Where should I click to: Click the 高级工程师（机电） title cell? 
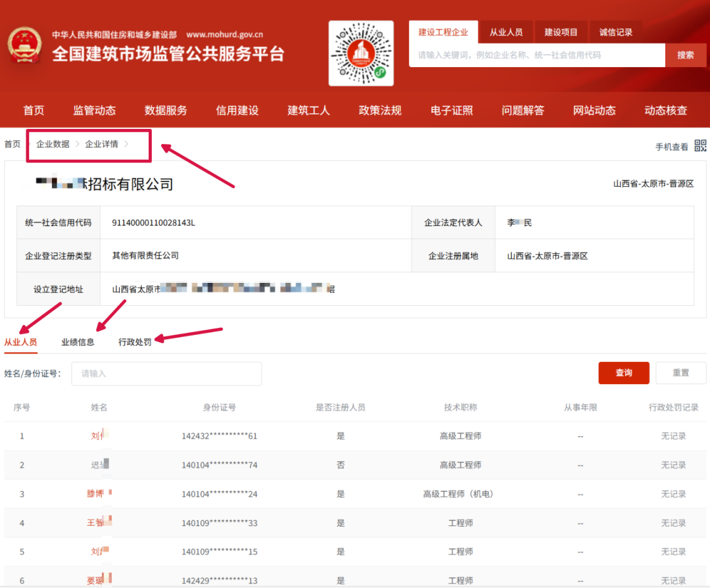coord(460,494)
